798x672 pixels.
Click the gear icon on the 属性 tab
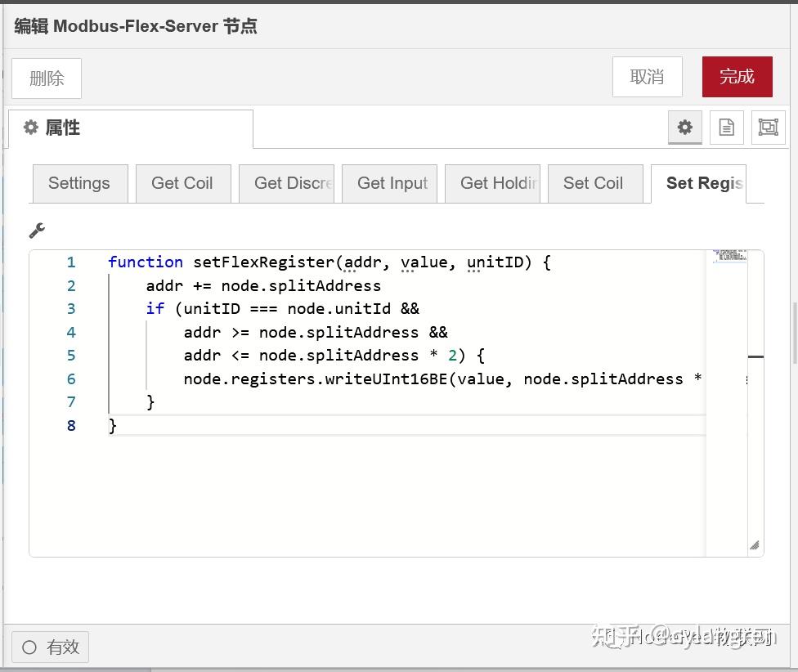point(30,128)
